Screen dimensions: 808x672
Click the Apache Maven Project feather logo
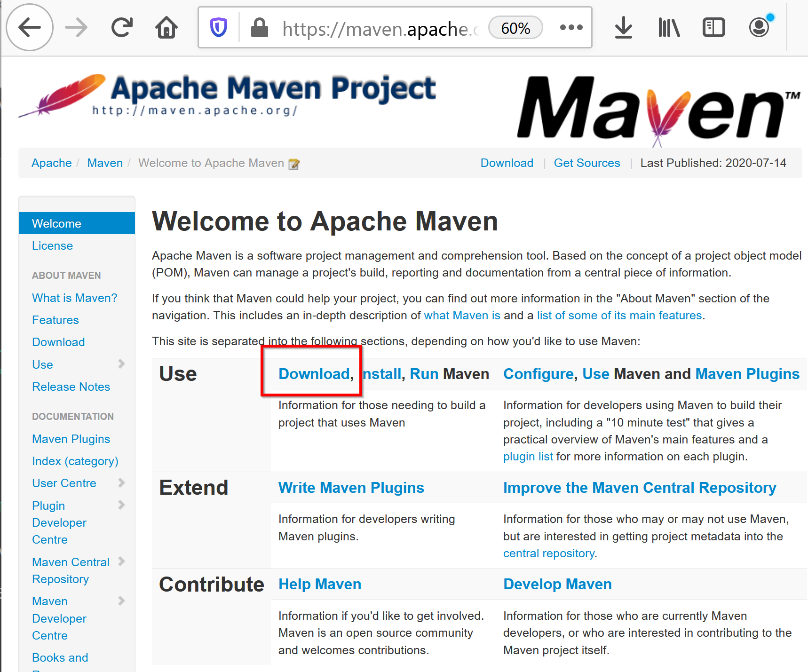coord(228,95)
